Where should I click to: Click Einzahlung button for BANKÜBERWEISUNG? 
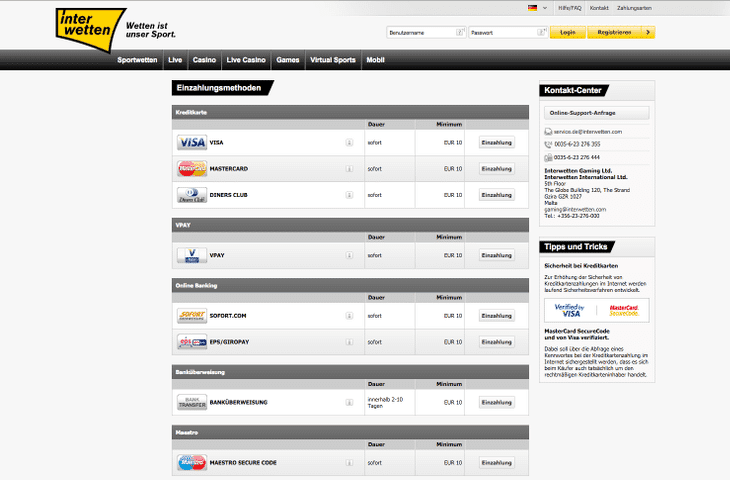(497, 402)
